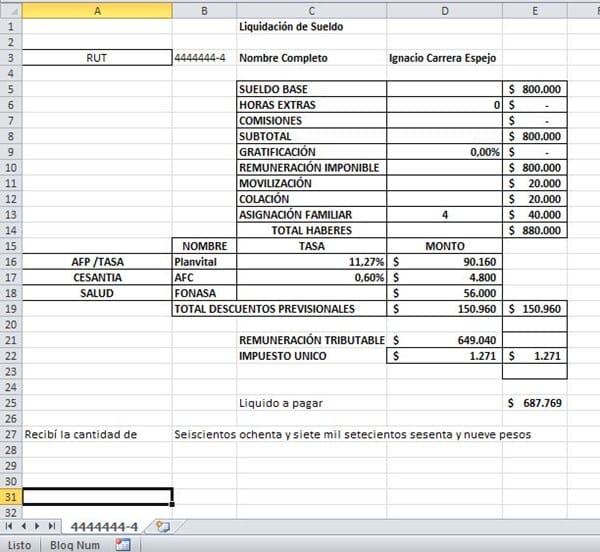Screen dimensions: 600x552
Task: Click the 'Liquidación de Sueldo' title cell
Action: click(311, 26)
